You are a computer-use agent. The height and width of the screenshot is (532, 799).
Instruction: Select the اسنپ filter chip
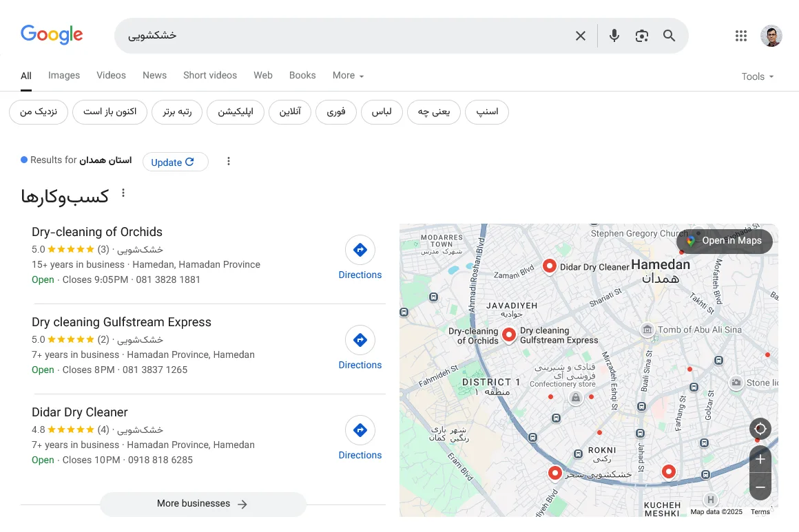click(487, 112)
